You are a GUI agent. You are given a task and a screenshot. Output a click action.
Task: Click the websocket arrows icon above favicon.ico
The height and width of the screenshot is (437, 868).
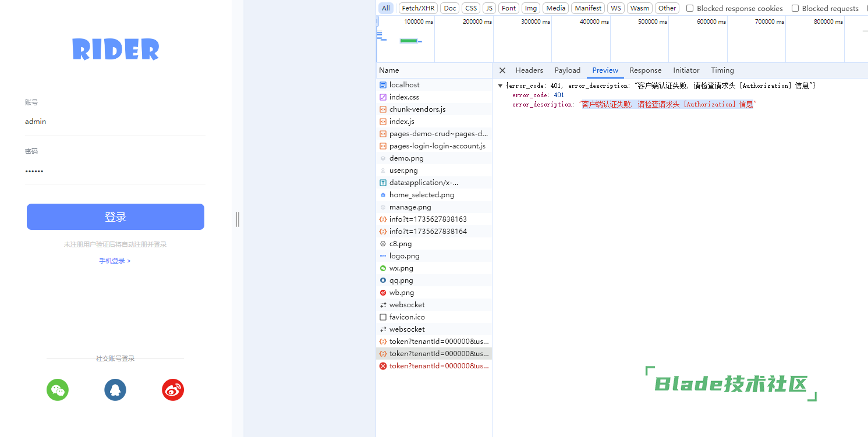[x=383, y=305]
